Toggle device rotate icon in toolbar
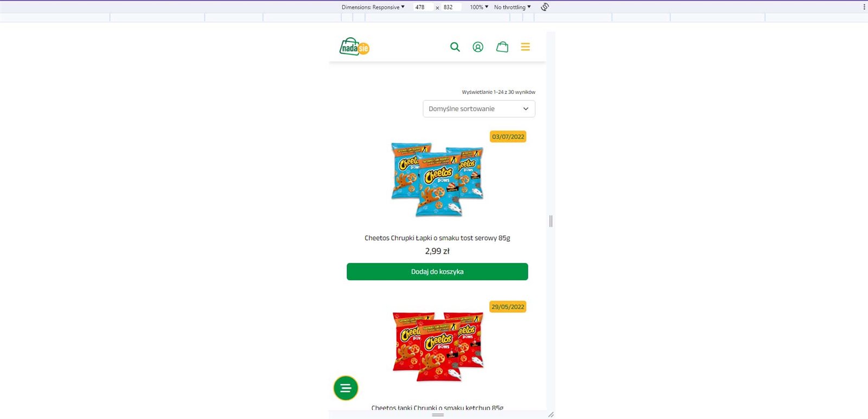This screenshot has width=868, height=419. click(x=545, y=7)
